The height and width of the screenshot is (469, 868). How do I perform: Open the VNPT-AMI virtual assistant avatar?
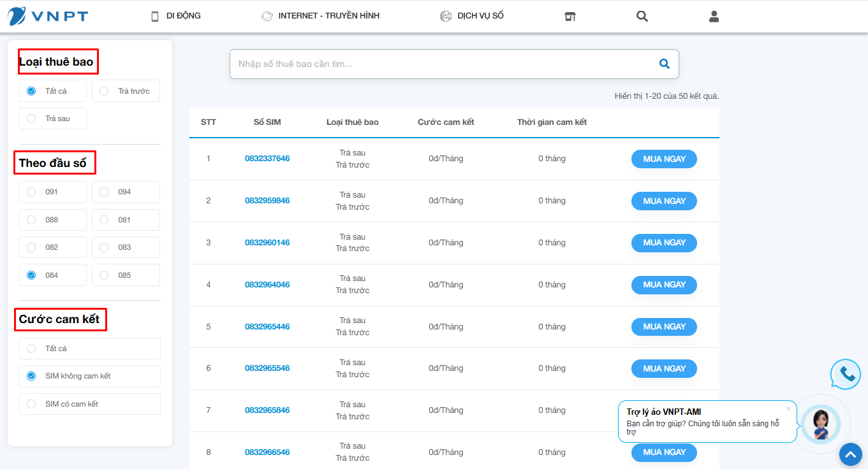(x=820, y=424)
